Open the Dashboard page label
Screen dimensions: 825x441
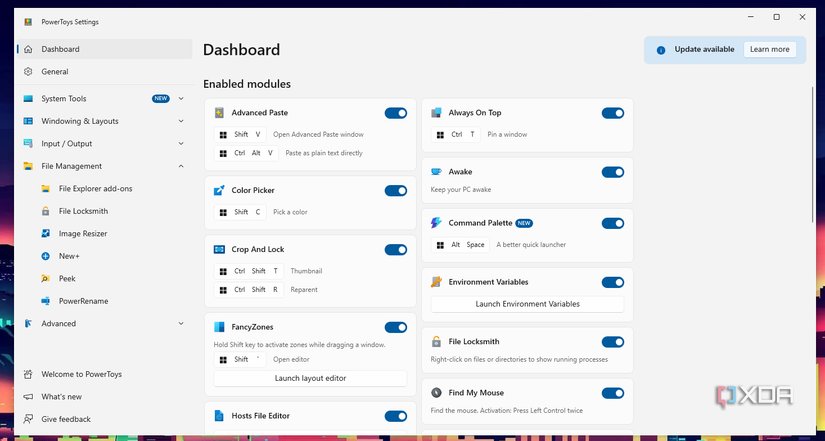[61, 49]
